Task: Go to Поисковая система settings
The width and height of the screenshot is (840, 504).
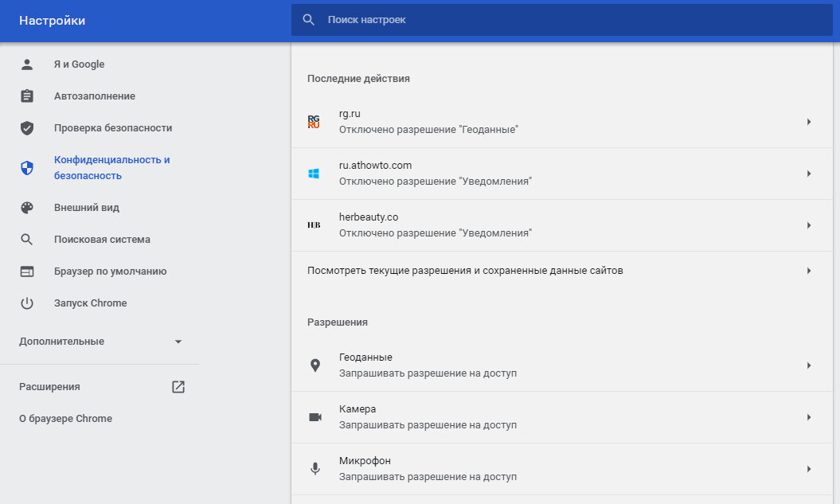Action: tap(103, 240)
